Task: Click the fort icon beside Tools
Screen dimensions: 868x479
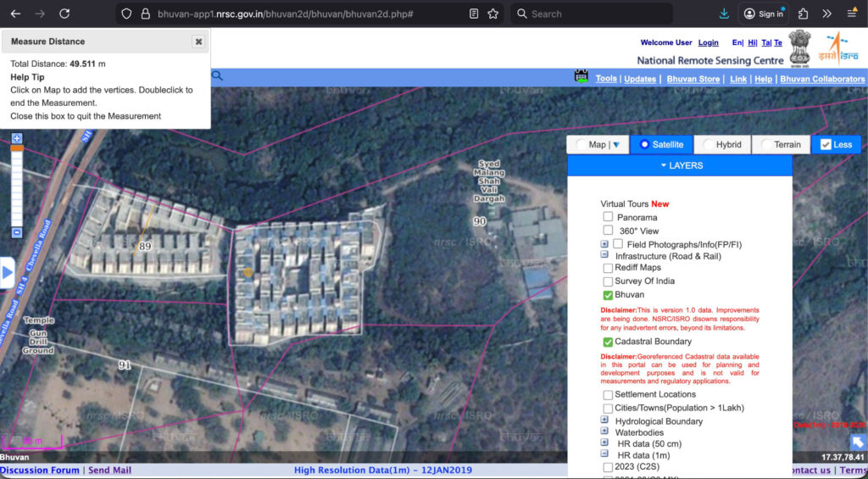Action: coord(581,77)
